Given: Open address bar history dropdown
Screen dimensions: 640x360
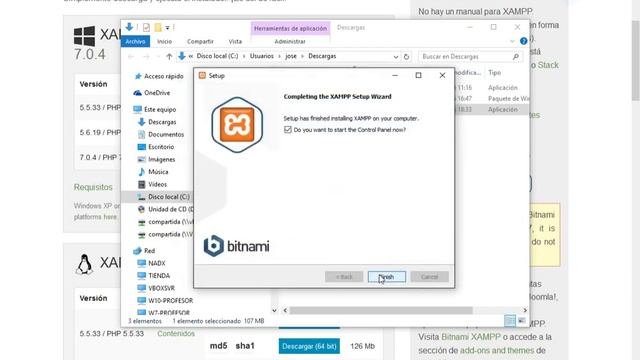Looking at the screenshot, I should coord(396,57).
